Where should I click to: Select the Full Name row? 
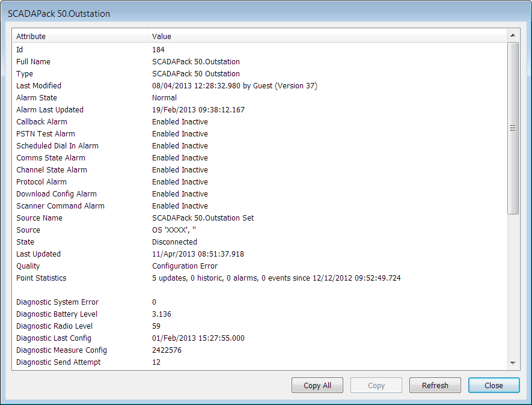tap(34, 62)
